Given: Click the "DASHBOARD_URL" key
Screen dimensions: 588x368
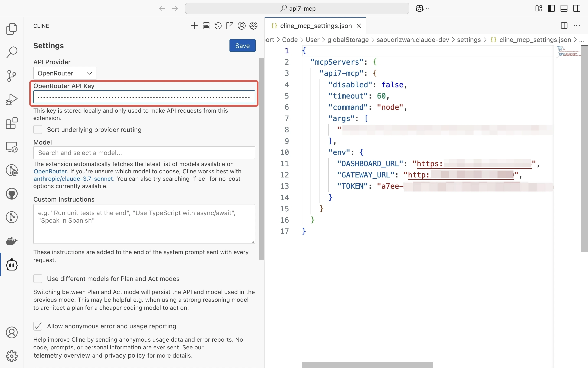Looking at the screenshot, I should (x=370, y=164).
